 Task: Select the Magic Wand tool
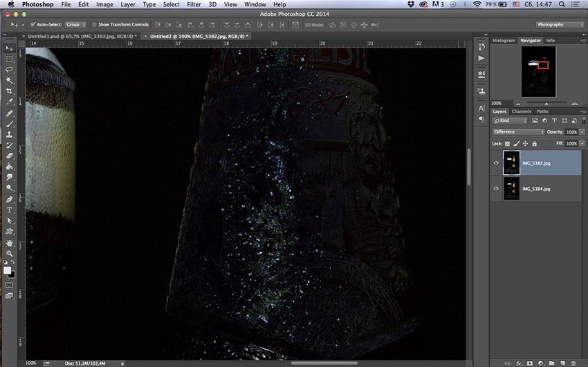[10, 80]
